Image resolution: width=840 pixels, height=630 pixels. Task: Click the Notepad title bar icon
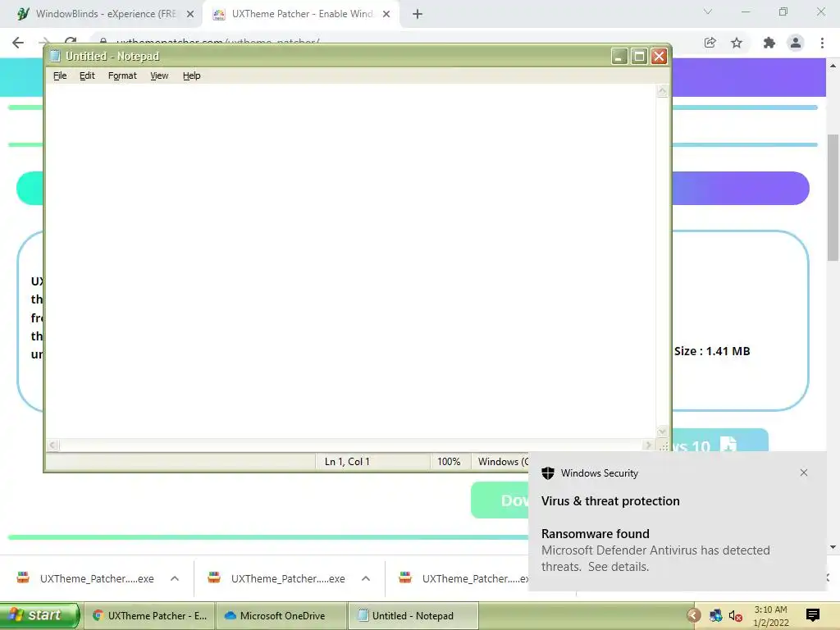pyautogui.click(x=55, y=57)
